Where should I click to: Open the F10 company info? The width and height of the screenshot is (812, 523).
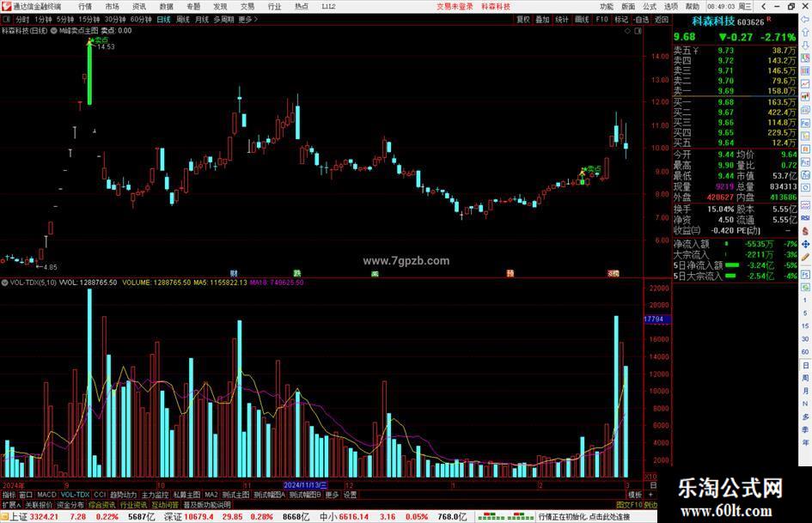pyautogui.click(x=601, y=19)
